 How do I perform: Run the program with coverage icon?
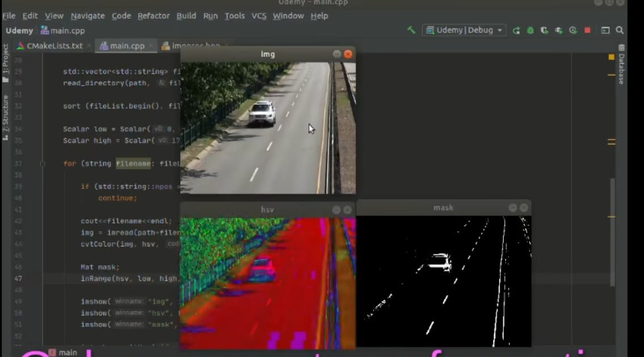(x=545, y=30)
